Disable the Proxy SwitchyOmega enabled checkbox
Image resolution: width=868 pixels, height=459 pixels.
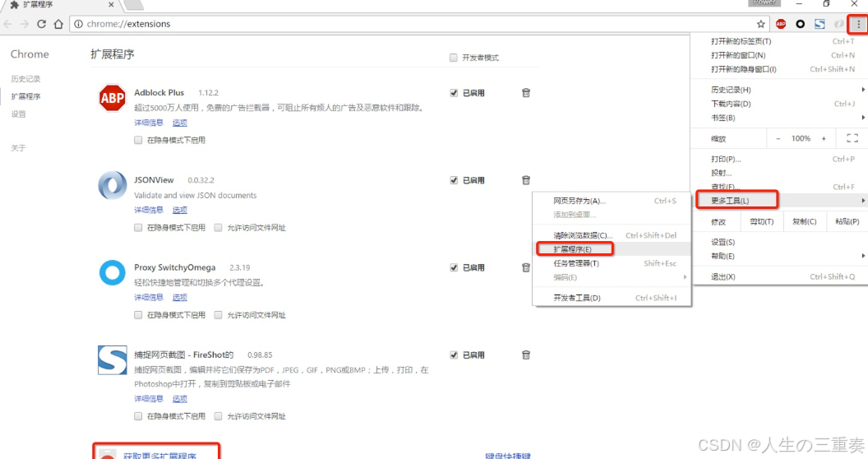point(454,268)
